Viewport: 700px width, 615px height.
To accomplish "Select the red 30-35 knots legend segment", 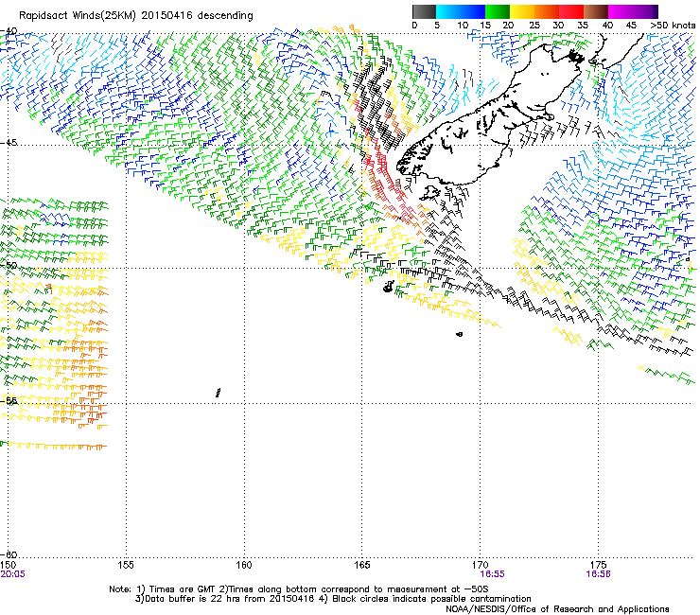I will 571,11.
